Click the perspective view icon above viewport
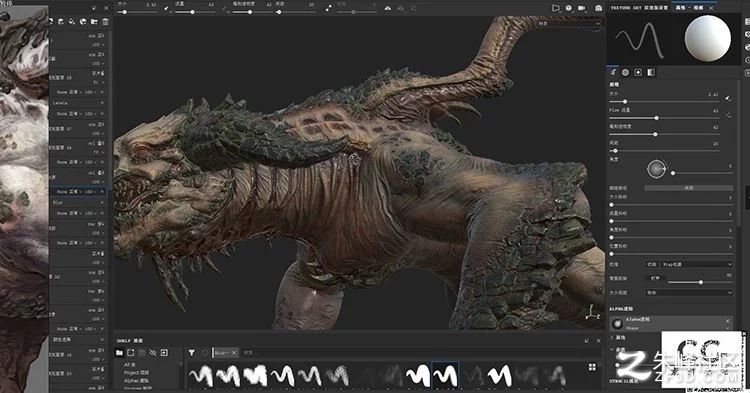 point(556,8)
